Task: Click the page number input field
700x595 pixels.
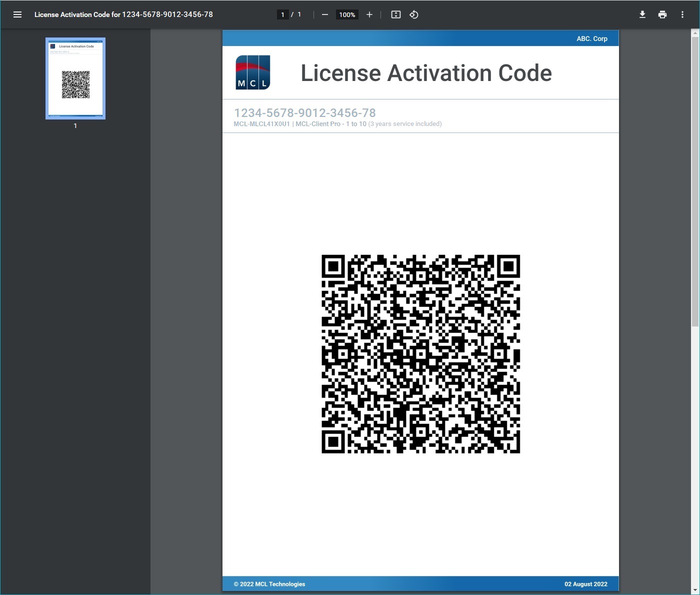Action: pyautogui.click(x=282, y=14)
